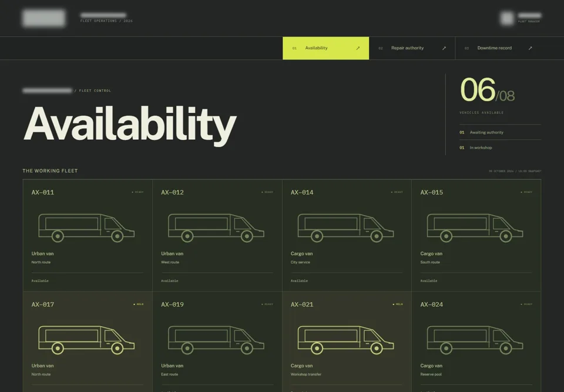Select the AX-021 van illustration
Viewport: 564px width, 392px height.
(x=345, y=340)
